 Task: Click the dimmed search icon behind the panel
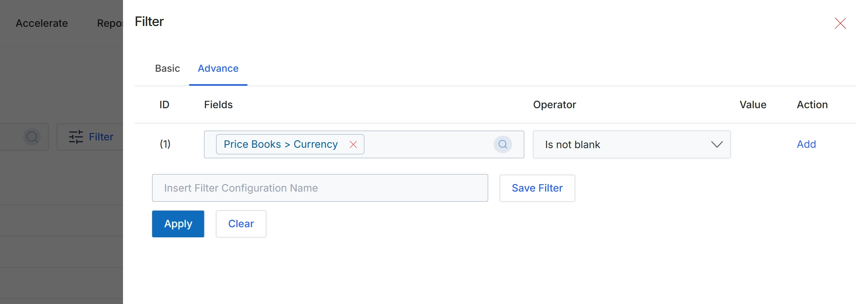[x=32, y=137]
